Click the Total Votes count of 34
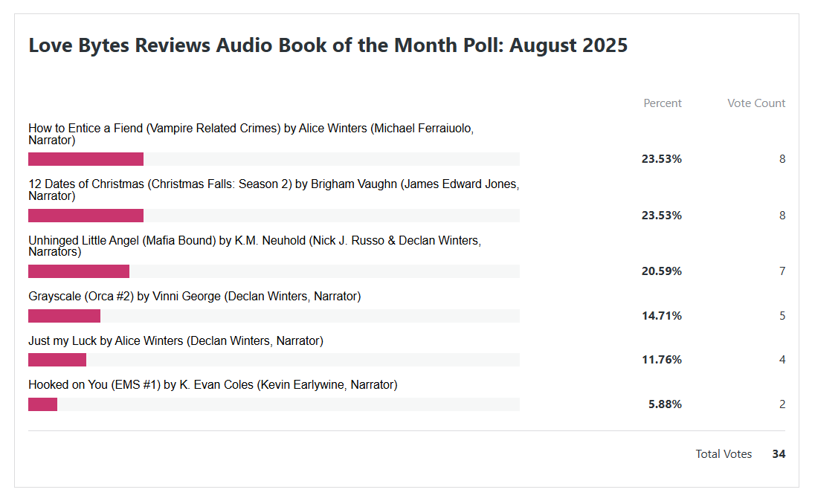Screen dimensions: 815x504 778,454
